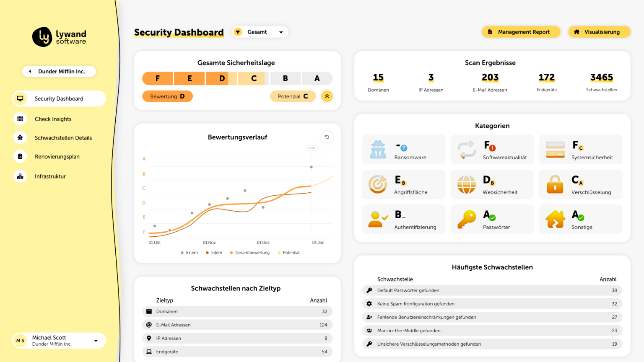This screenshot has height=362, width=644.
Task: Switch to the Renovierungsplan section
Action: (57, 156)
